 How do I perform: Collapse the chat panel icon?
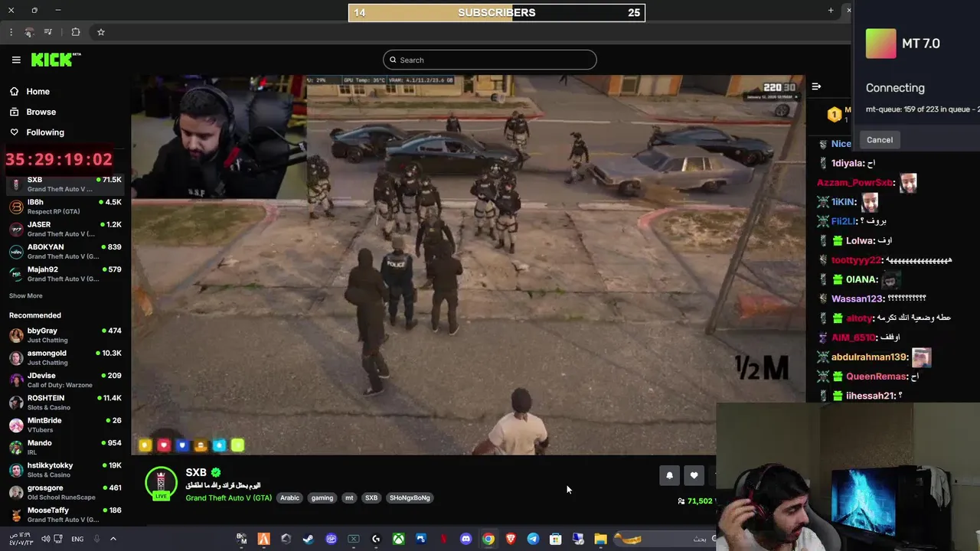pyautogui.click(x=816, y=86)
